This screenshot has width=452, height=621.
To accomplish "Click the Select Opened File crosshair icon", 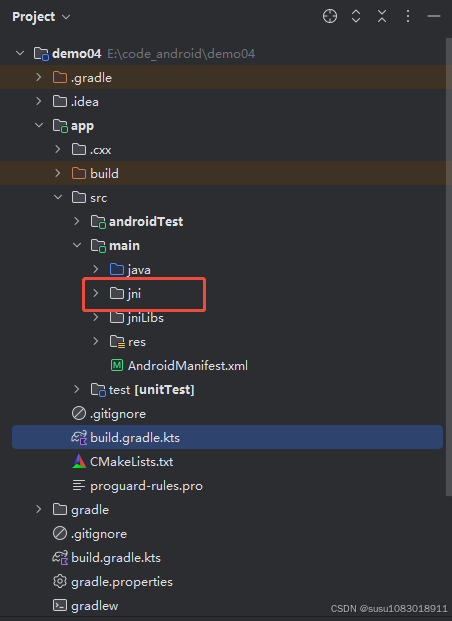I will coord(330,16).
